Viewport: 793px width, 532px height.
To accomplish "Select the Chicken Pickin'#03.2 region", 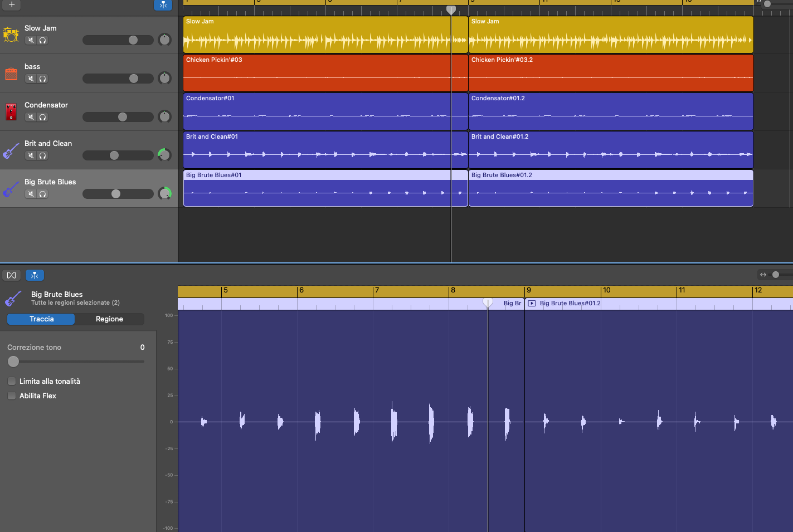I will 611,75.
